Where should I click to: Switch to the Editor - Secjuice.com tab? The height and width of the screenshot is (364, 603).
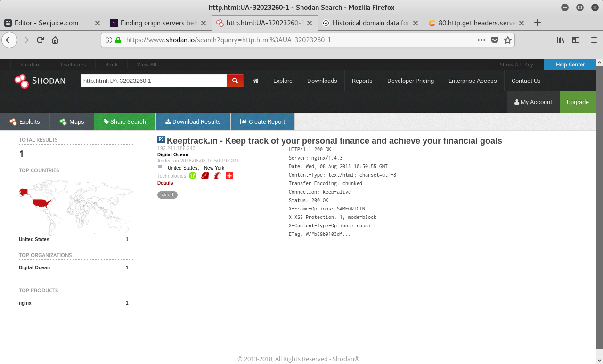pos(46,23)
